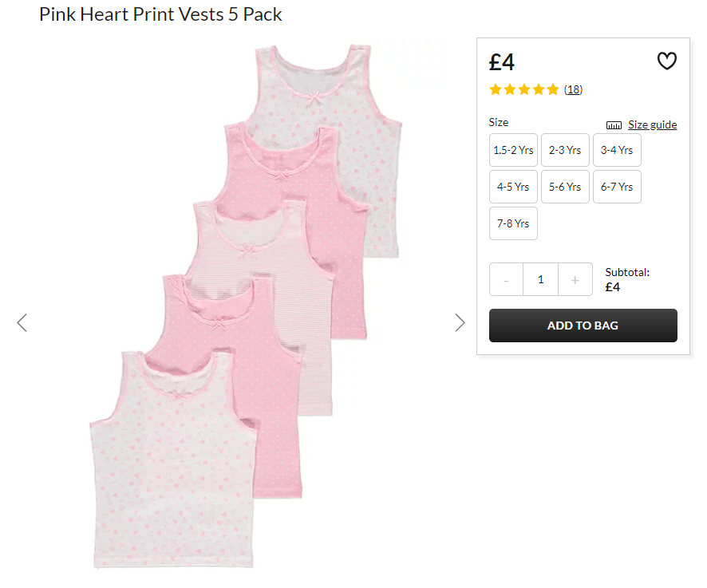Select size 1.5-2 Yrs

(x=513, y=150)
